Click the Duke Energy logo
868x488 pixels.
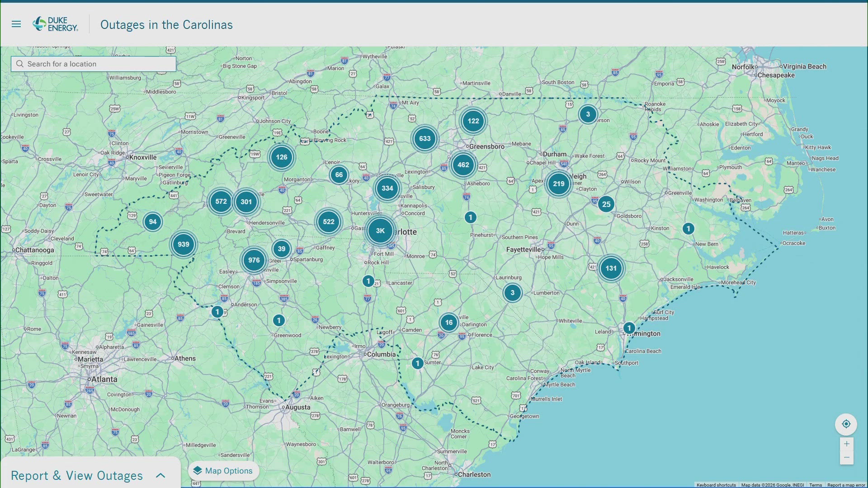[x=55, y=24]
